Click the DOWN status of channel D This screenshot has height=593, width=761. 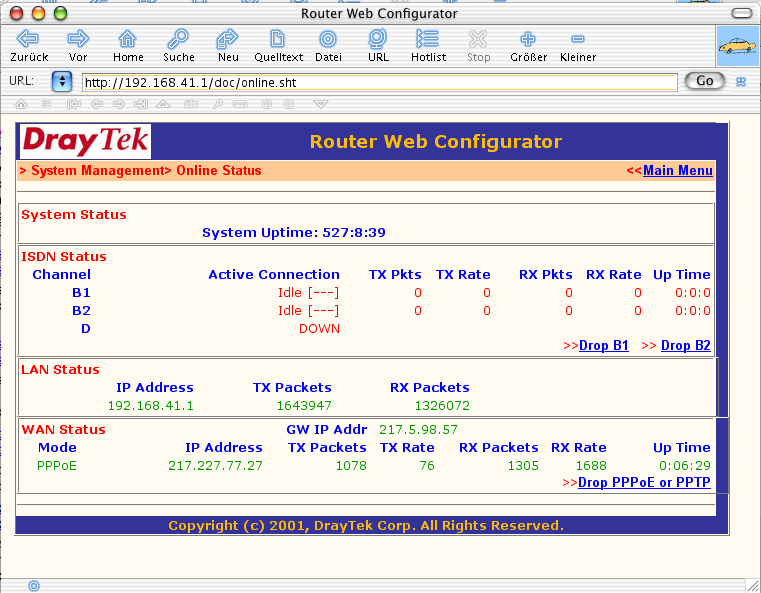click(x=319, y=329)
